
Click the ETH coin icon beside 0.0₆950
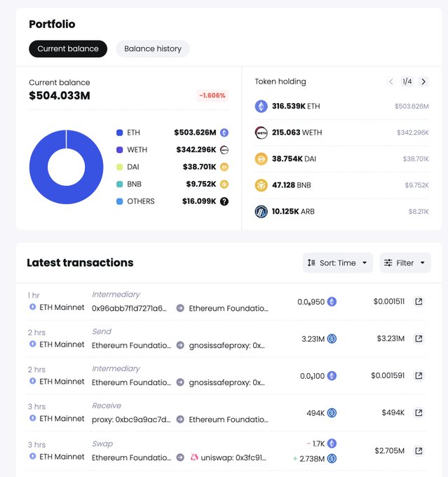pyautogui.click(x=332, y=302)
